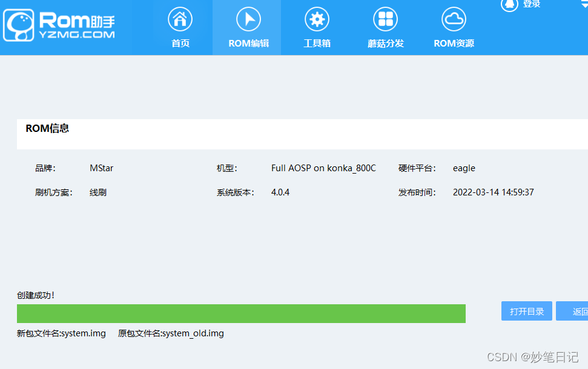This screenshot has height=369, width=588.
Task: Click the 发布时间: label
Action: pyautogui.click(x=417, y=192)
